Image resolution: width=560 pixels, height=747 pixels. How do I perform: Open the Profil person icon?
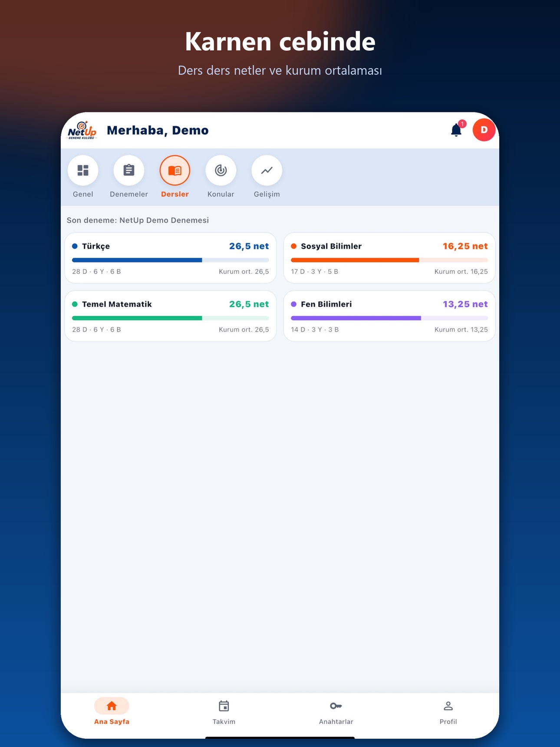448,706
